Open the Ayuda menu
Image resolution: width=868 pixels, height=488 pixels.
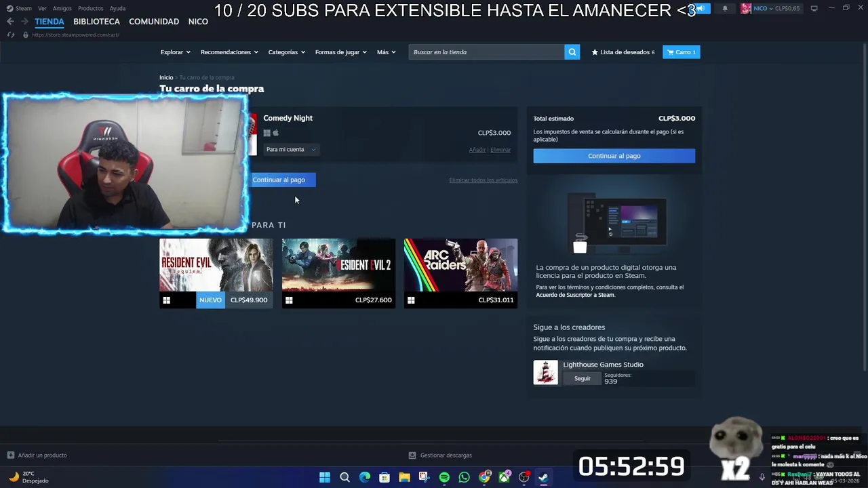pos(117,8)
